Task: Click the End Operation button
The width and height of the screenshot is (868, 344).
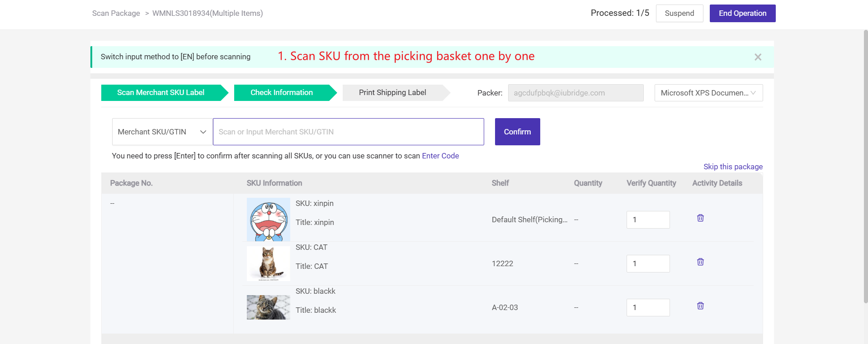Action: [x=742, y=14]
